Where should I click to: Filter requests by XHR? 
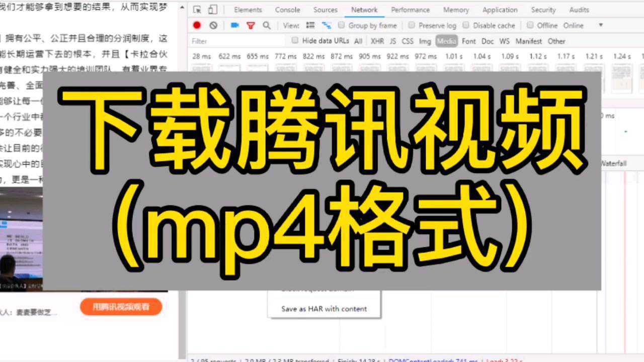(377, 41)
